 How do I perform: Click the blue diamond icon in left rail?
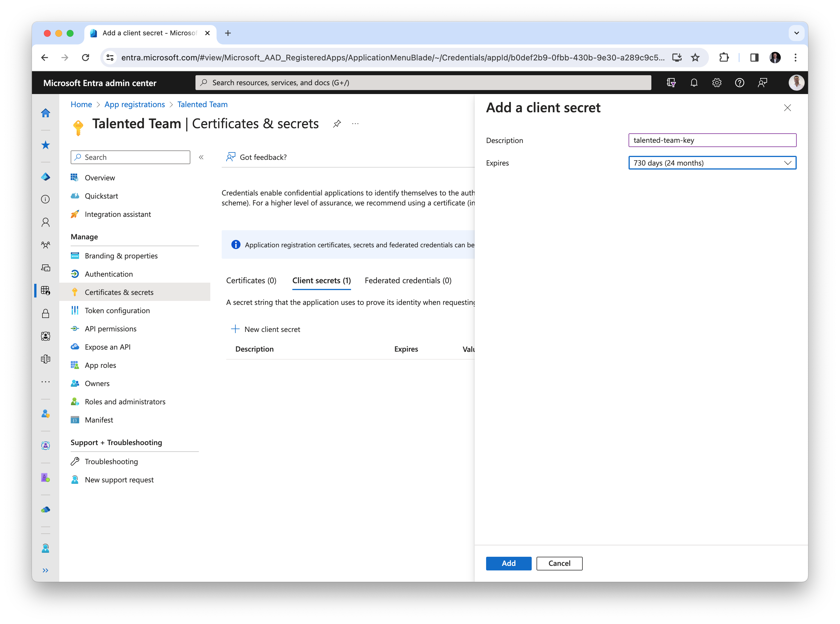click(45, 176)
